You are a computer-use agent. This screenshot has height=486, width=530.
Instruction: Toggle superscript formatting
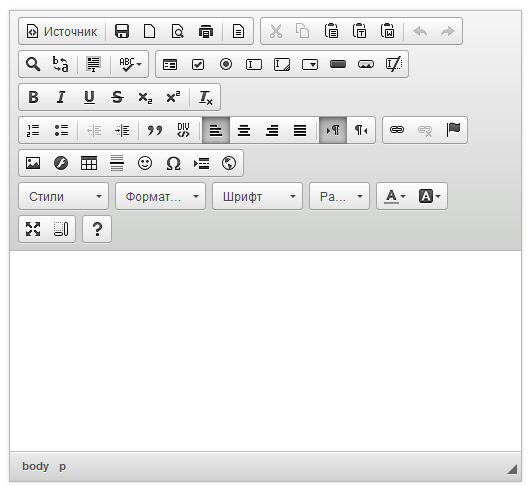[173, 97]
